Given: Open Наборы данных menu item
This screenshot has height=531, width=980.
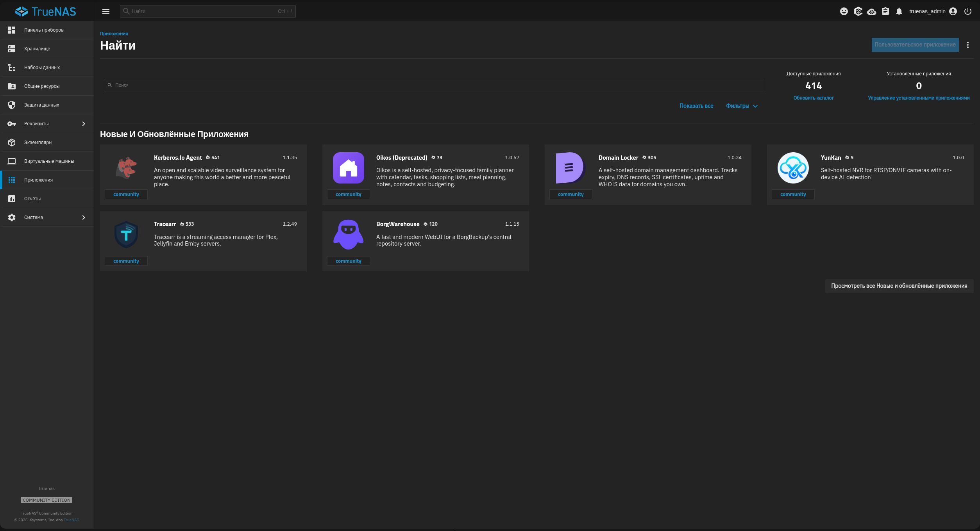Looking at the screenshot, I should [x=47, y=68].
